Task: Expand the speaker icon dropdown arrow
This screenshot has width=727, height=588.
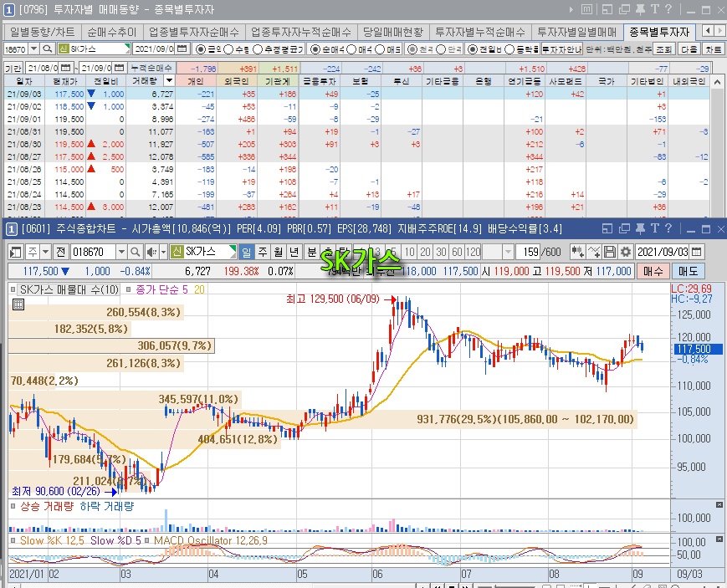Action: 163,252
